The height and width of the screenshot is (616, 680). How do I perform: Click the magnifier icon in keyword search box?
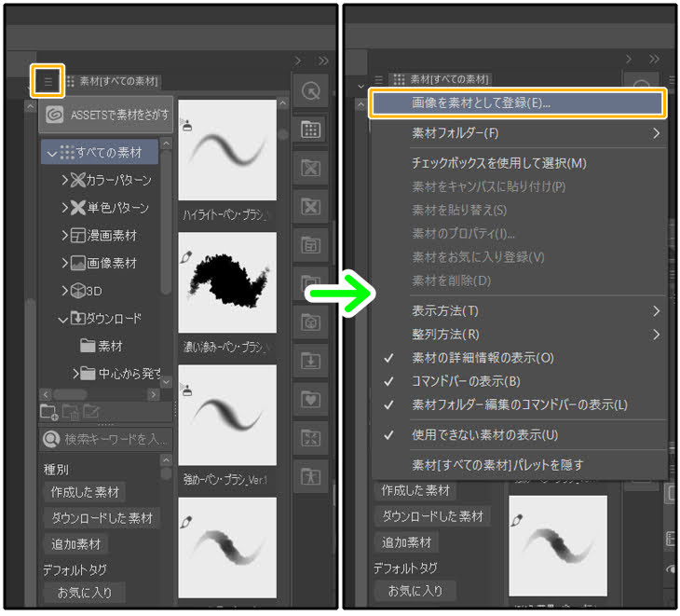point(51,440)
